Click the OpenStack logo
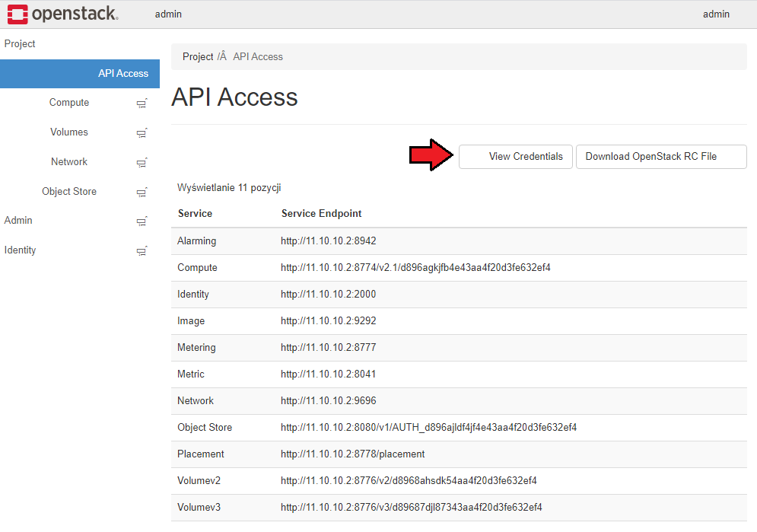This screenshot has height=532, width=757. [62, 14]
